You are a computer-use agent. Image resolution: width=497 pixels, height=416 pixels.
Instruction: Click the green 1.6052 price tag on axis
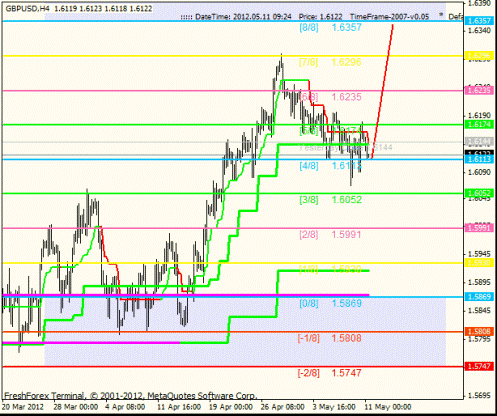479,193
